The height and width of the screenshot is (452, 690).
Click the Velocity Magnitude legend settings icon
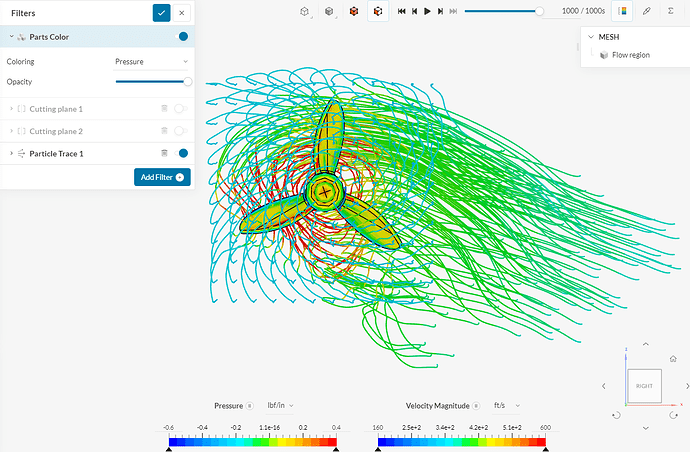(476, 406)
